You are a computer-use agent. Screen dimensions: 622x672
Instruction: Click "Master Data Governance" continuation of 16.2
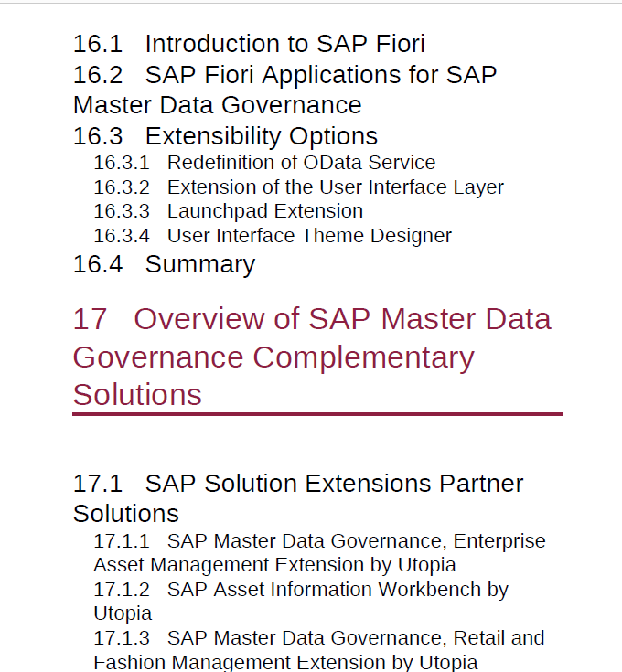[x=218, y=105]
